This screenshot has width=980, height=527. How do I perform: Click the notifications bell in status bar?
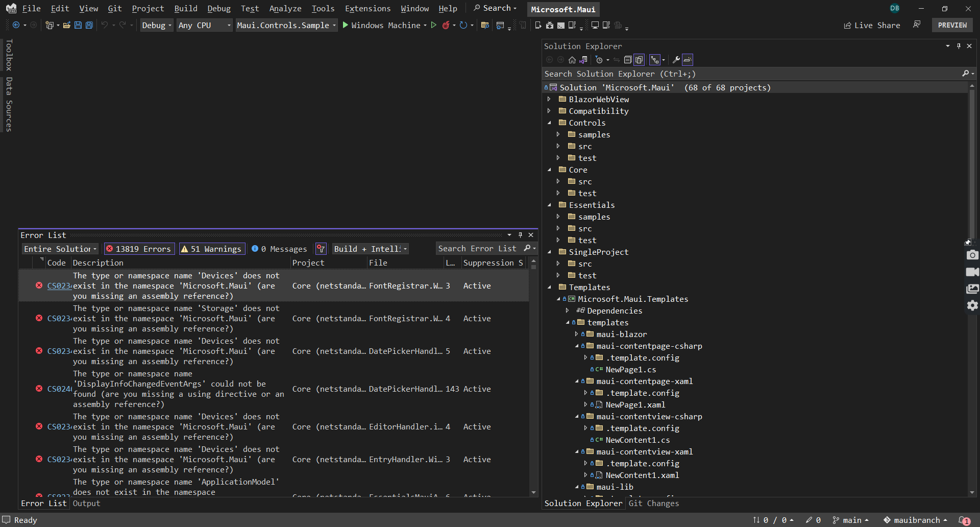pyautogui.click(x=964, y=520)
